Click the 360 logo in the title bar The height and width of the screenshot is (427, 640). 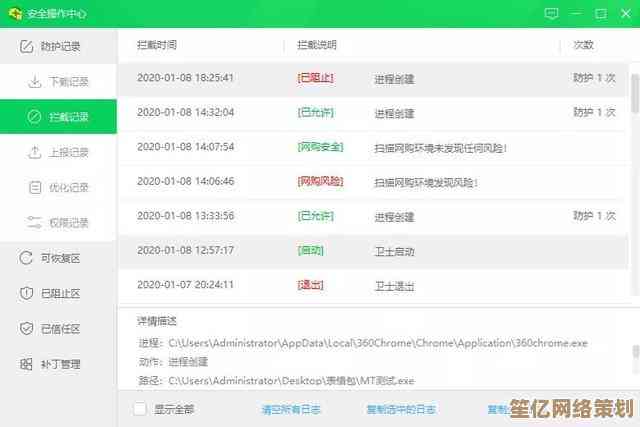click(16, 14)
